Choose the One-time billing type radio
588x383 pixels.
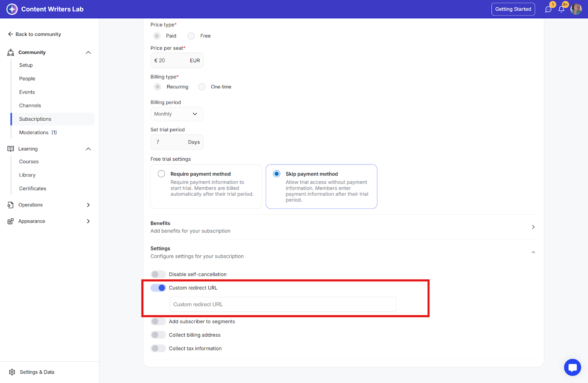(x=202, y=87)
